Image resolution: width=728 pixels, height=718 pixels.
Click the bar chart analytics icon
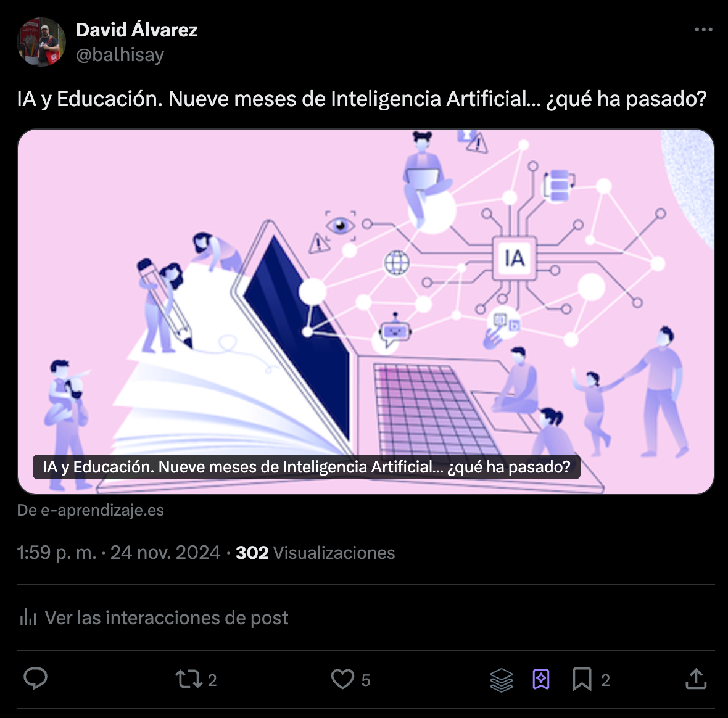point(28,617)
